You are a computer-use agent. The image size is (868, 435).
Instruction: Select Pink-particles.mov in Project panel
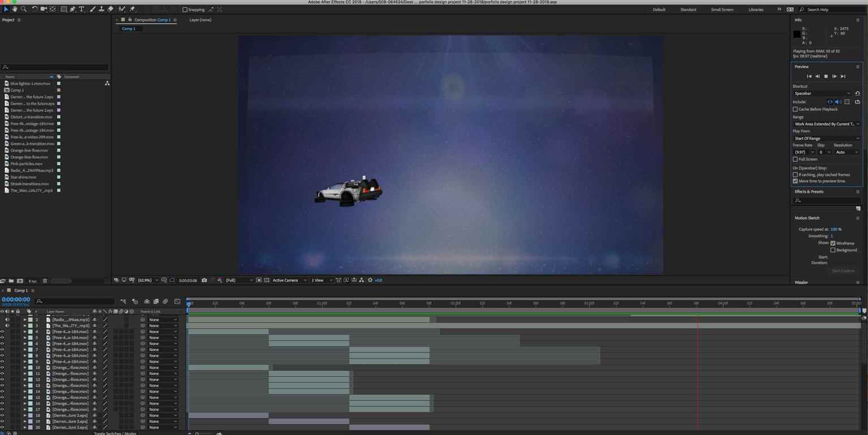[26, 163]
